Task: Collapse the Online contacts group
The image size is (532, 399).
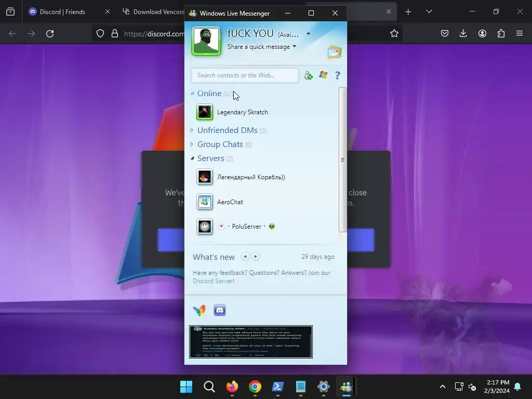Action: pyautogui.click(x=192, y=94)
